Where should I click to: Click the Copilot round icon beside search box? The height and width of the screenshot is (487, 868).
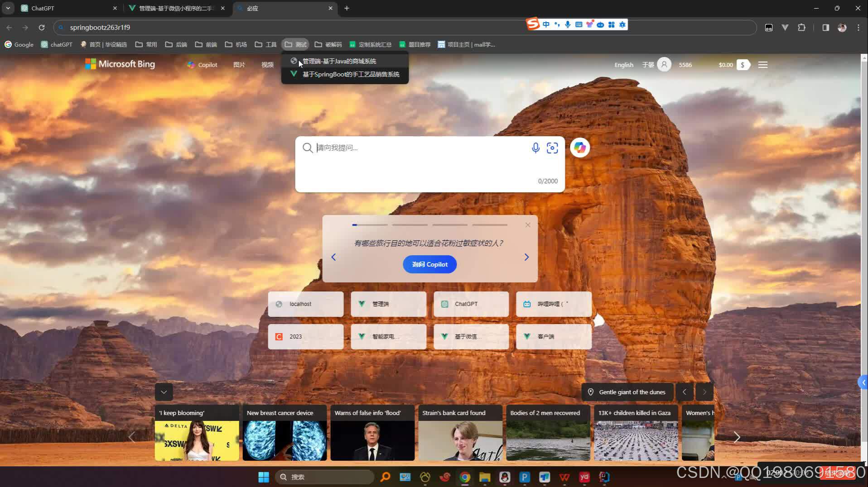click(580, 148)
